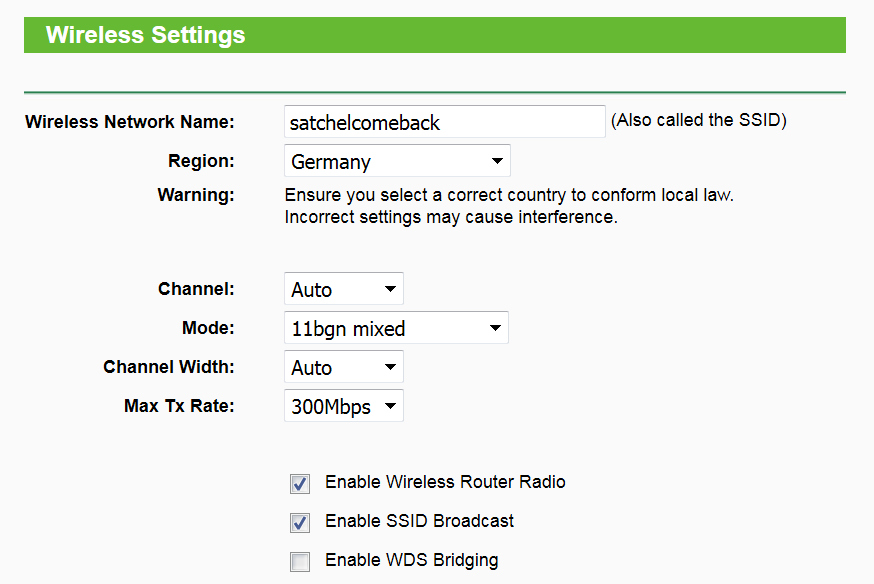Click the bold "Warning:" label

(x=196, y=195)
